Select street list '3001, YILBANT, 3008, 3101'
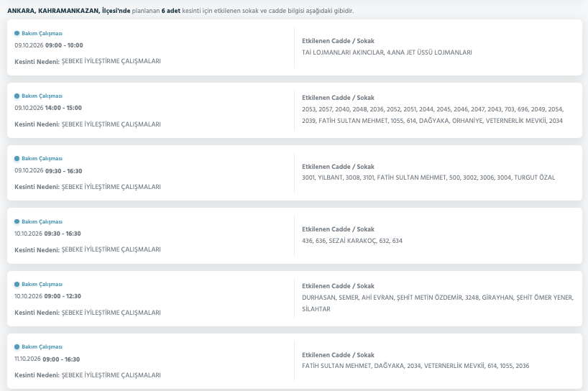The width and height of the screenshot is (588, 391). coord(428,178)
